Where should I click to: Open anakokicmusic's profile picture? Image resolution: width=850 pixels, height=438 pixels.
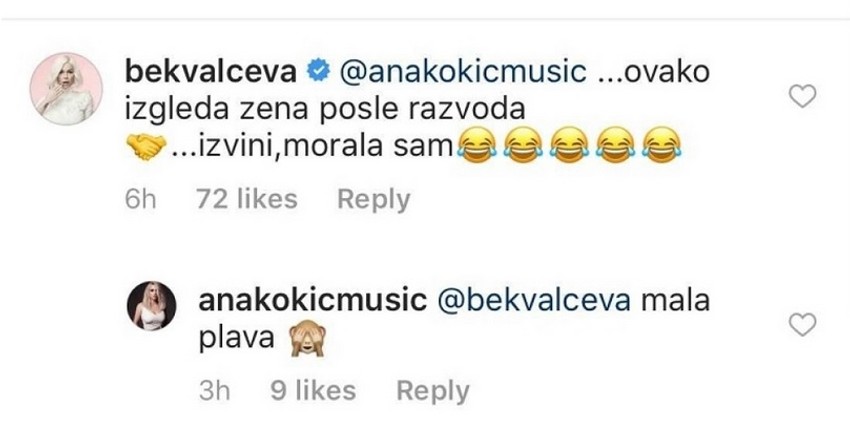coord(151,306)
